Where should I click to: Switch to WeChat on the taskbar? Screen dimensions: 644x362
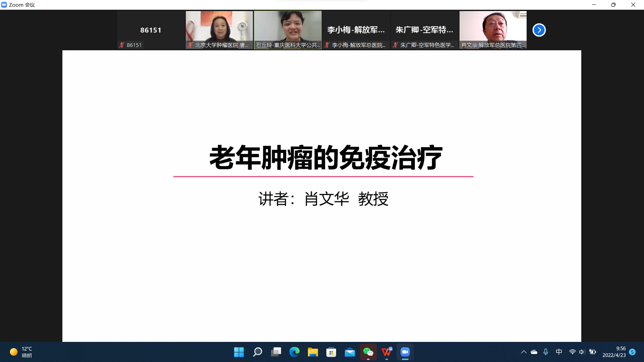(x=368, y=352)
